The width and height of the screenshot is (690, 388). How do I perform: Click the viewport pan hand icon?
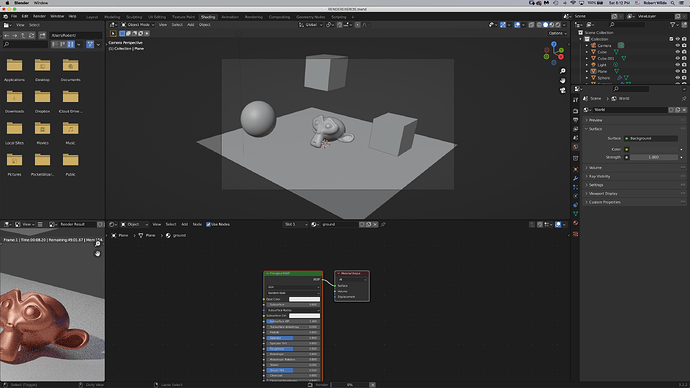coord(562,81)
